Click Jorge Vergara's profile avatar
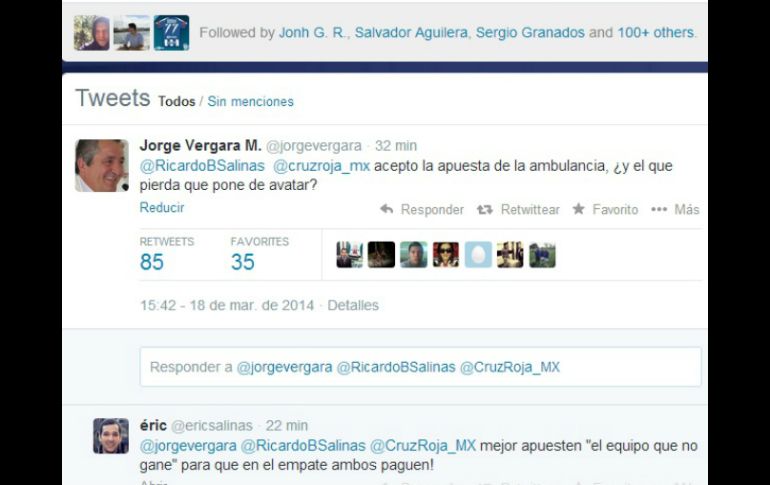 [102, 165]
